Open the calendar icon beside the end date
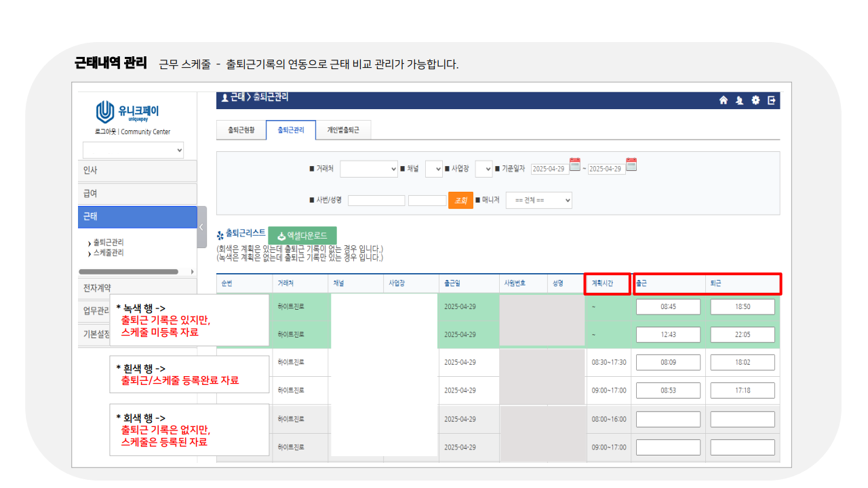Image resolution: width=868 pixels, height=488 pixels. 631,165
